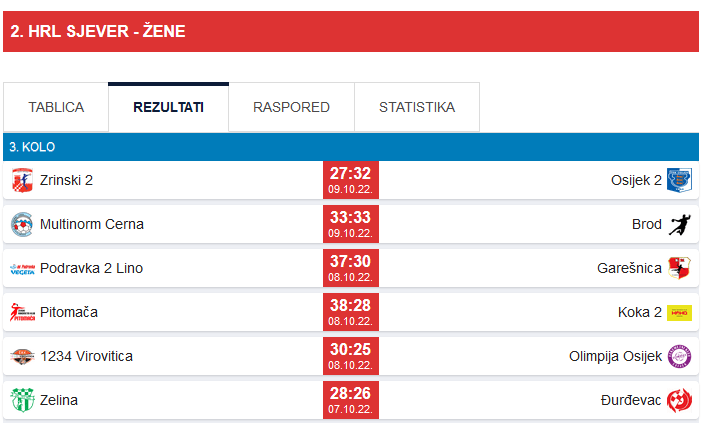The width and height of the screenshot is (708, 423).
Task: Switch to the Tablica tab
Action: tap(56, 107)
